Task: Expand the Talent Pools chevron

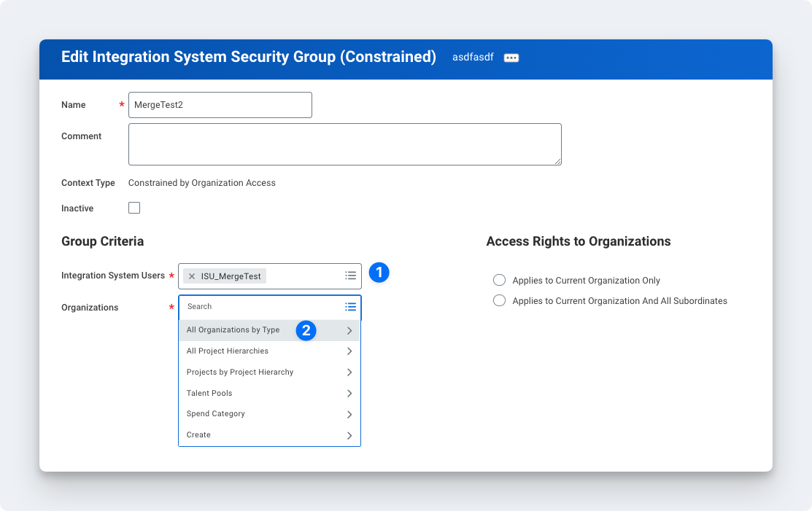Action: tap(349, 394)
